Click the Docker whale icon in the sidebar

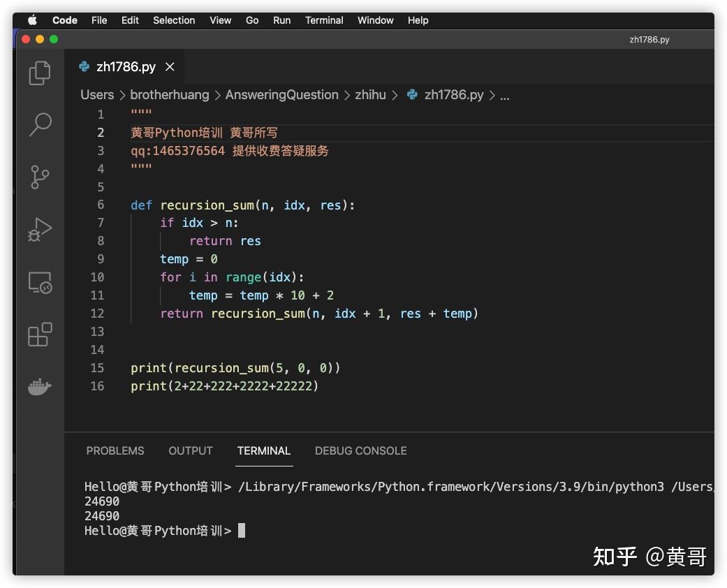pyautogui.click(x=39, y=387)
